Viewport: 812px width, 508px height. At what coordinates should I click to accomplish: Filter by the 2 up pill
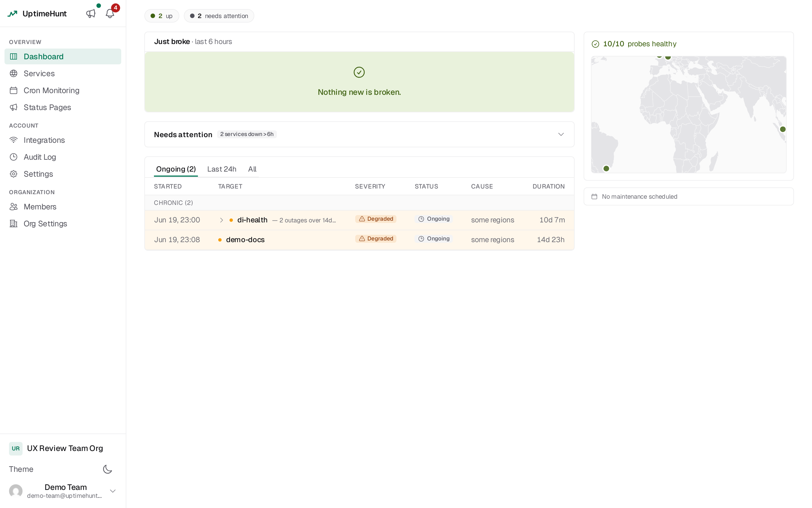point(162,16)
